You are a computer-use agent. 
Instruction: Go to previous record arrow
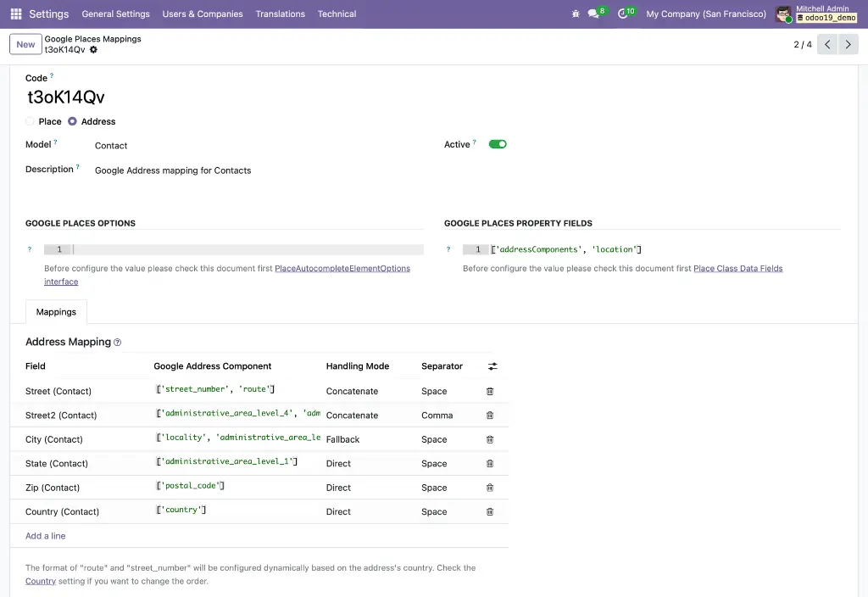tap(827, 44)
